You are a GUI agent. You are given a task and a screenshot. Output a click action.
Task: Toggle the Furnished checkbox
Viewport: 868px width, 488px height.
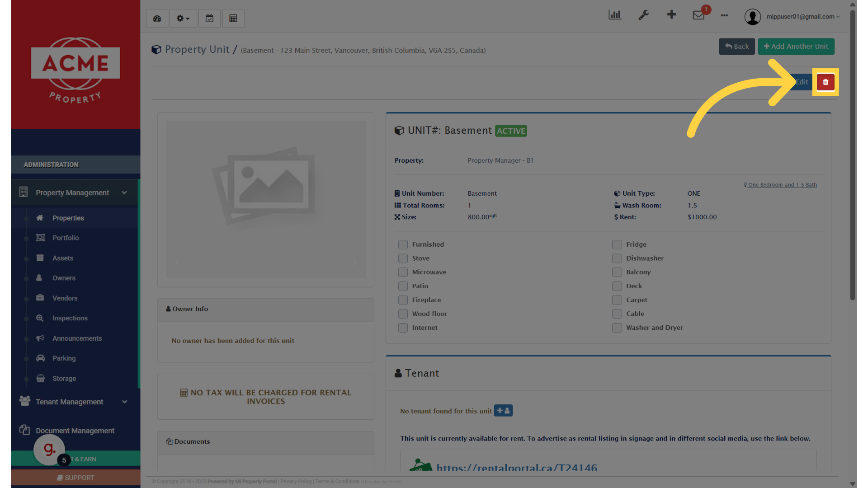tap(403, 245)
